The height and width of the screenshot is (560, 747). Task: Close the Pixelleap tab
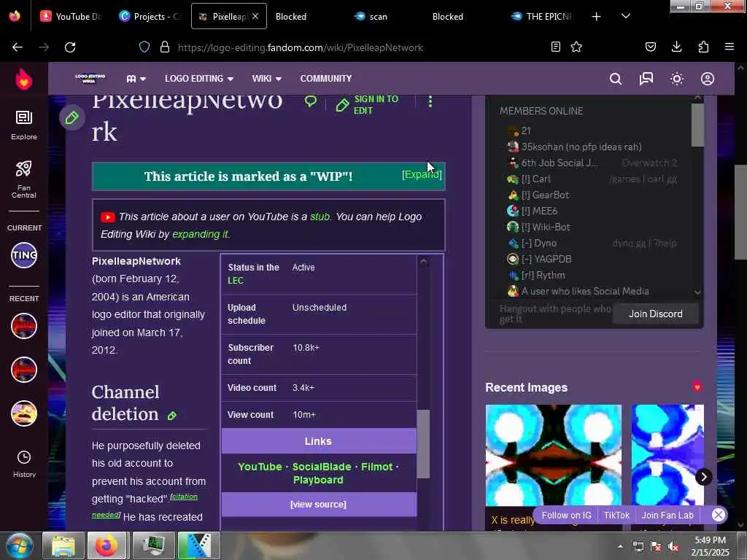(255, 16)
